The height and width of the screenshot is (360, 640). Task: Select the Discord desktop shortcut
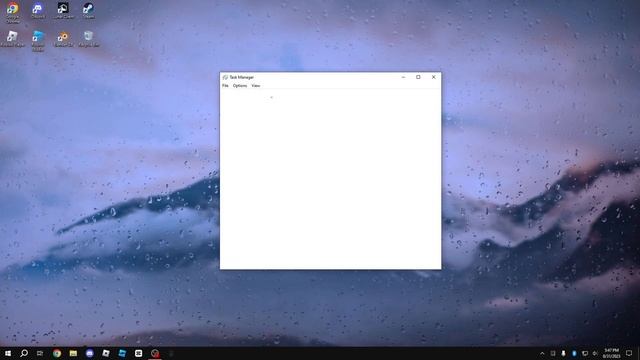pos(38,10)
